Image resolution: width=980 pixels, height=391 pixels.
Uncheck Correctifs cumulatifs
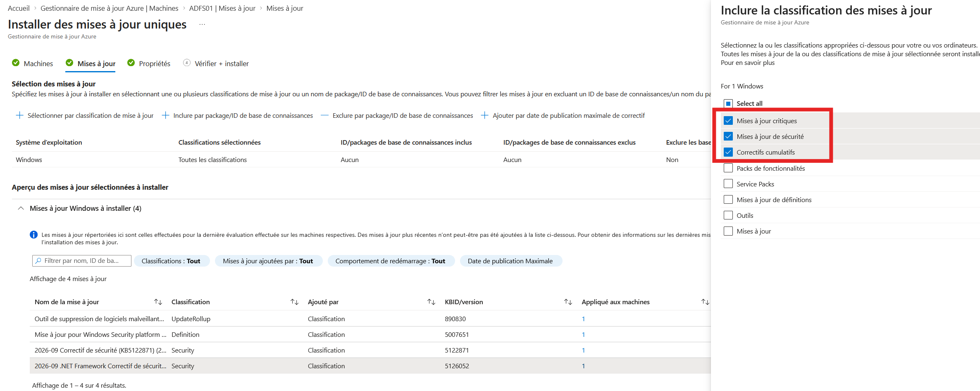click(x=728, y=152)
